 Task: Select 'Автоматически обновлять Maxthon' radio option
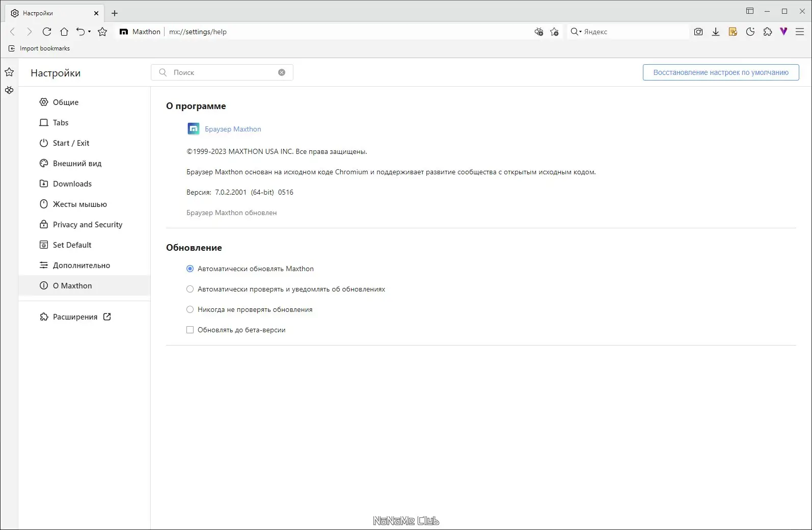(190, 269)
